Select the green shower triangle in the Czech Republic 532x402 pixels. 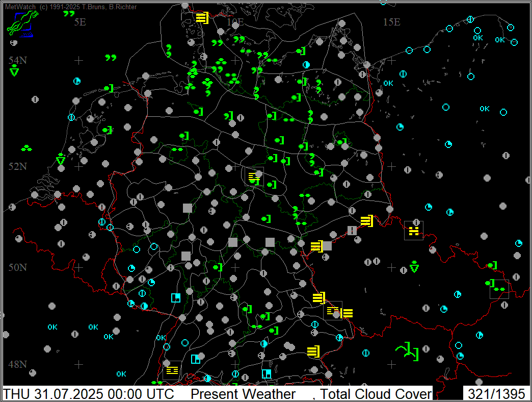(414, 267)
